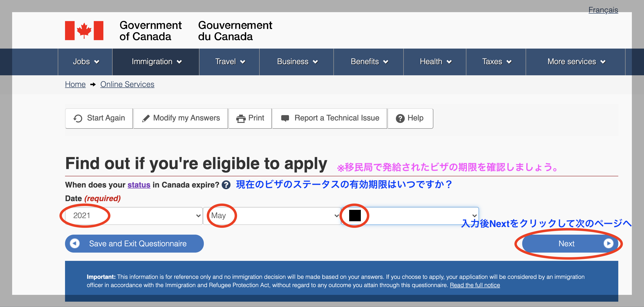Click the Start Again refresh icon
Screen dimensions: 644x307
pos(78,118)
